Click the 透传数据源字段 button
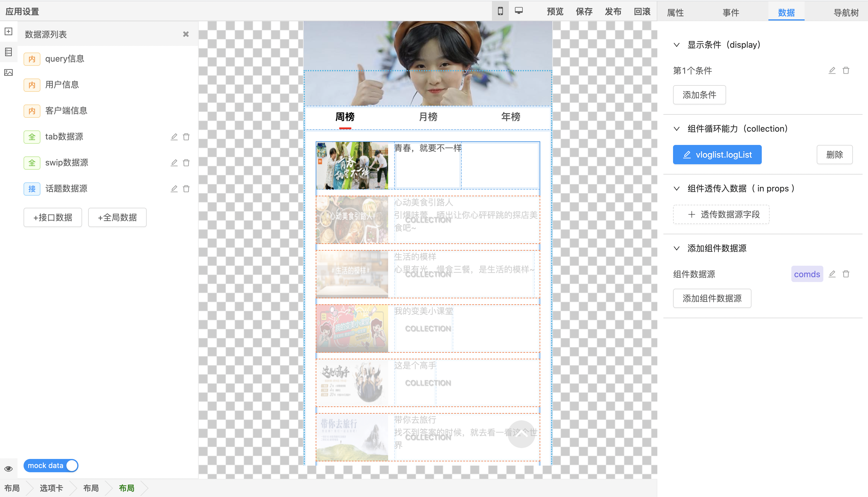Viewport: 868px width, 497px height. tap(721, 214)
